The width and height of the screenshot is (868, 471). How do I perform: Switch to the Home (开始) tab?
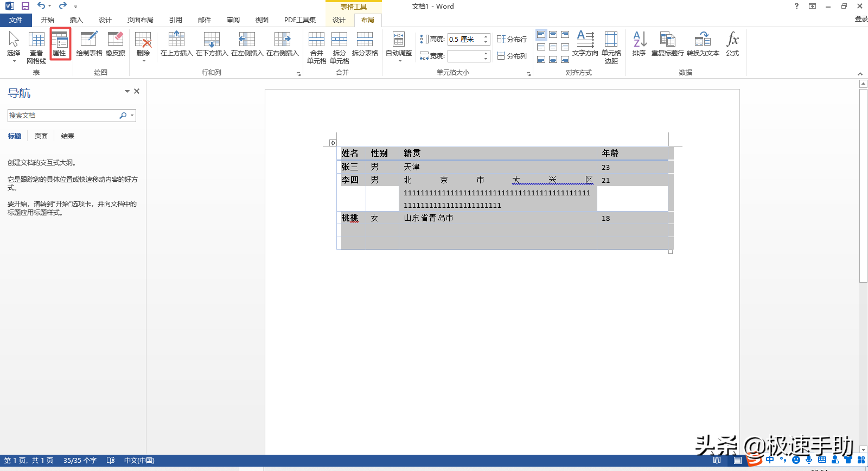48,20
